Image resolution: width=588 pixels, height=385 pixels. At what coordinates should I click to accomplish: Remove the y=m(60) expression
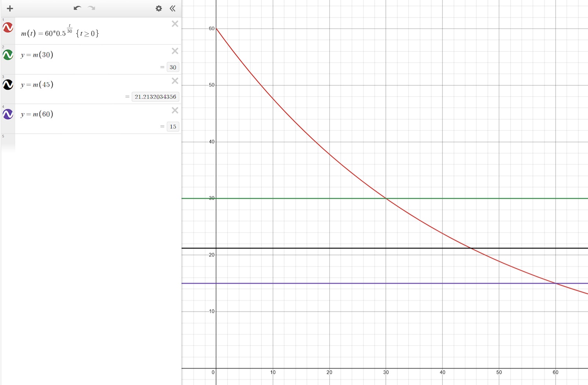click(x=175, y=110)
